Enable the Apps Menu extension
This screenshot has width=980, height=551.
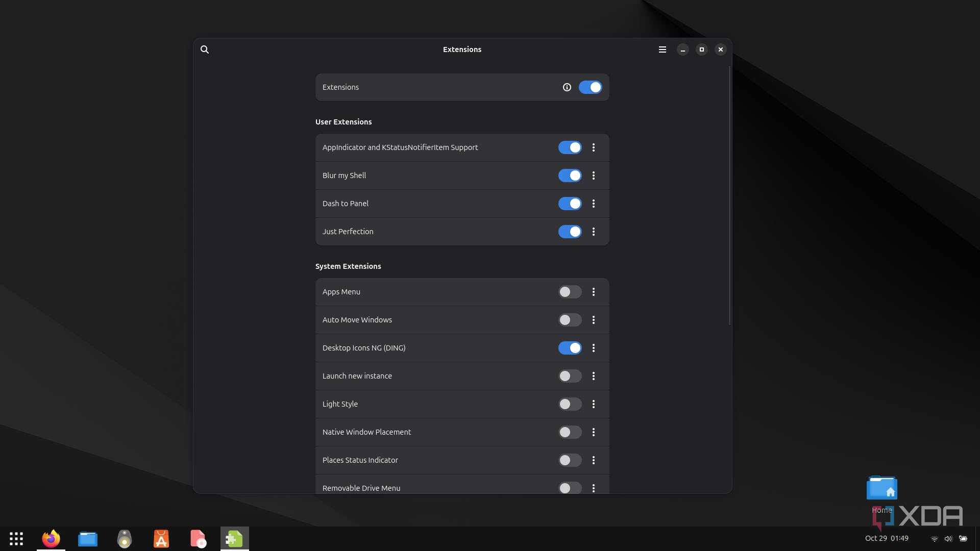click(x=570, y=292)
